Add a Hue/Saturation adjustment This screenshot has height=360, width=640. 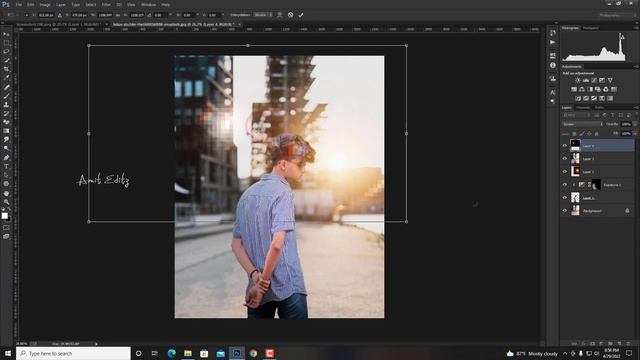pyautogui.click(x=574, y=89)
